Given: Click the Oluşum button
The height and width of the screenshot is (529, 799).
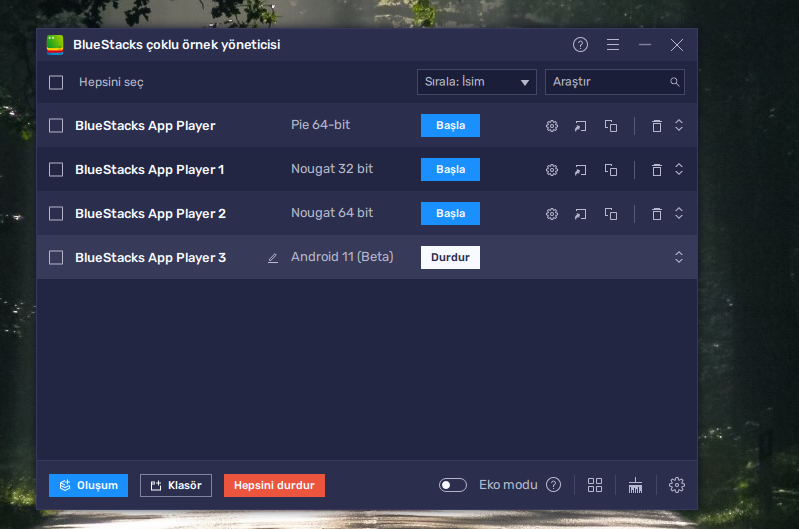Looking at the screenshot, I should 88,485.
